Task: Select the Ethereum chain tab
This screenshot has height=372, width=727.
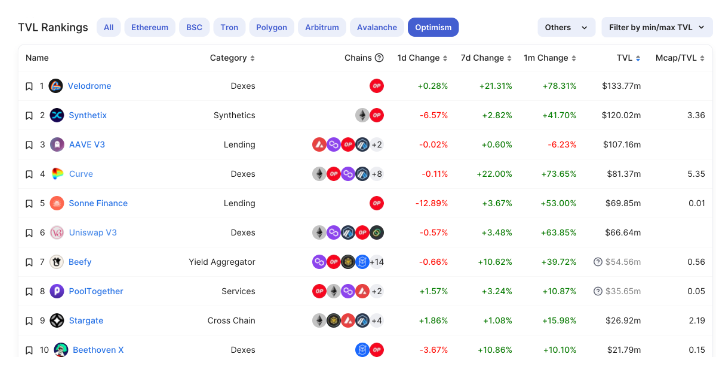Action: click(150, 27)
